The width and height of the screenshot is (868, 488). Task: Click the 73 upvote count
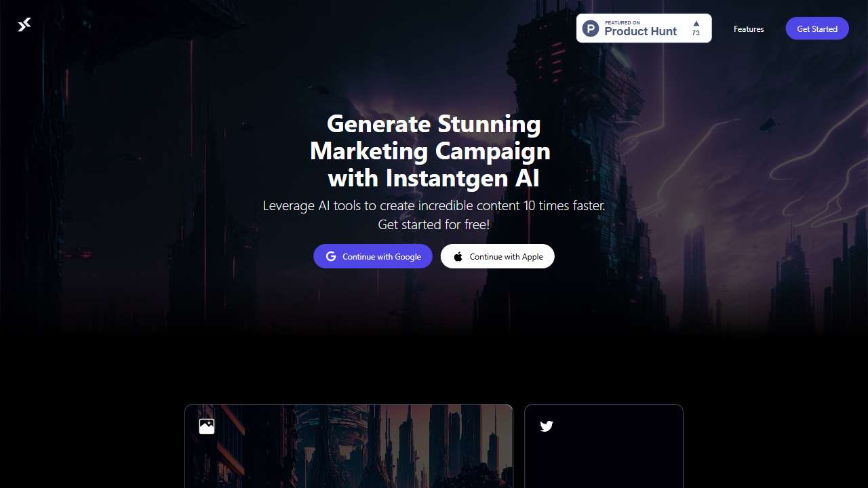point(696,33)
